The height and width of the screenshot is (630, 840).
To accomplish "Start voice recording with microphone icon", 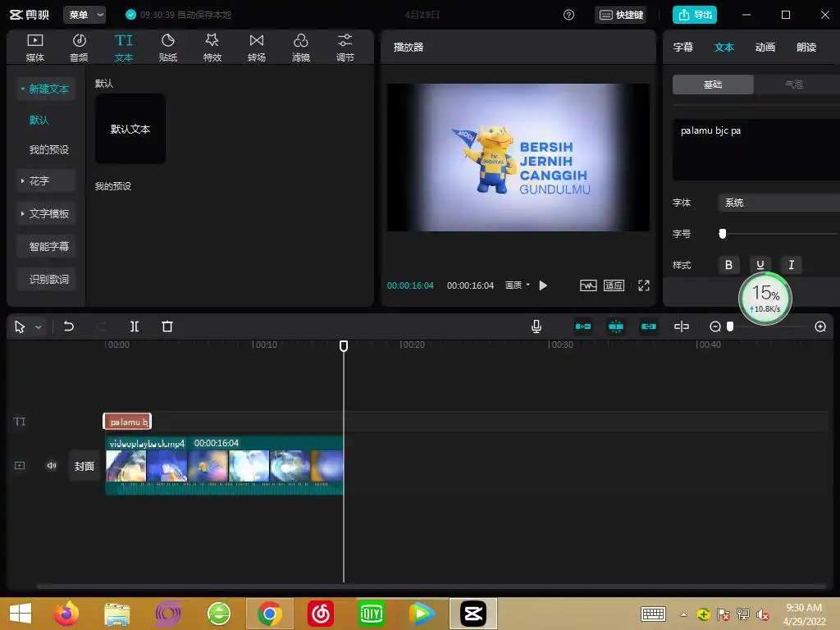I will point(536,326).
